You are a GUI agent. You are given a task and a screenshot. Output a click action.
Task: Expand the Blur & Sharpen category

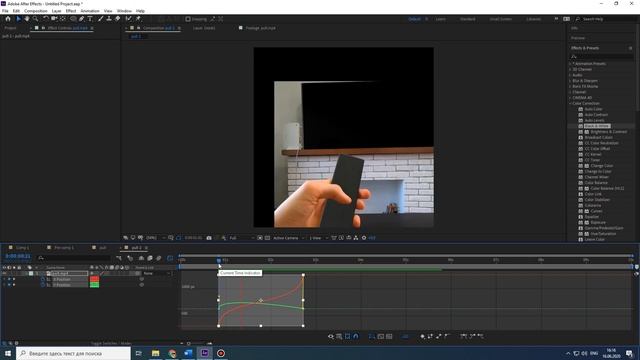pyautogui.click(x=571, y=81)
